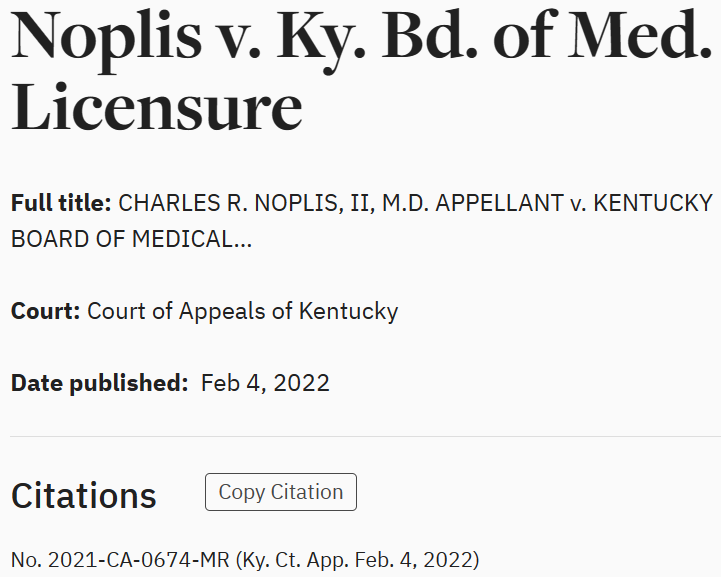Image resolution: width=721 pixels, height=577 pixels.
Task: Click M.D. in the full title line
Action: coord(406,203)
